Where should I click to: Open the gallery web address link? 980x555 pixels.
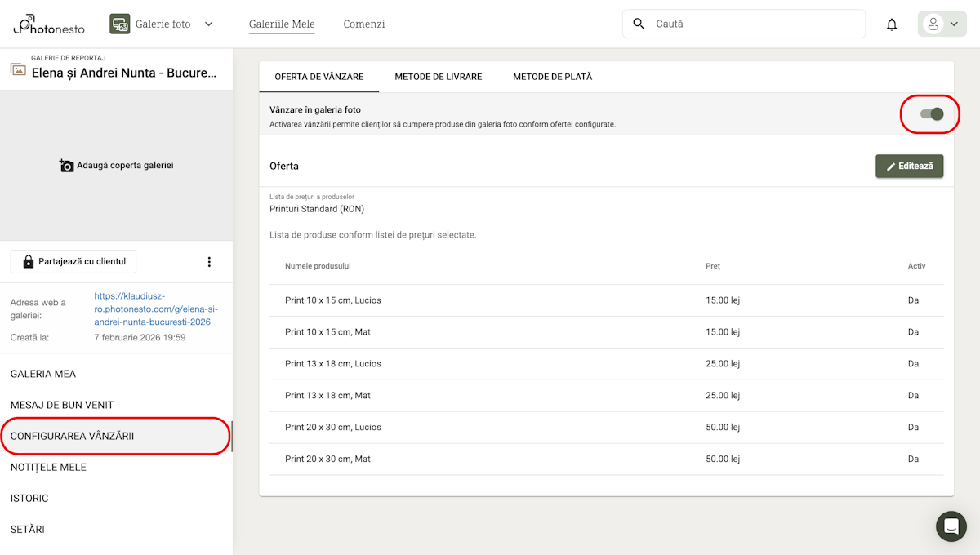156,309
